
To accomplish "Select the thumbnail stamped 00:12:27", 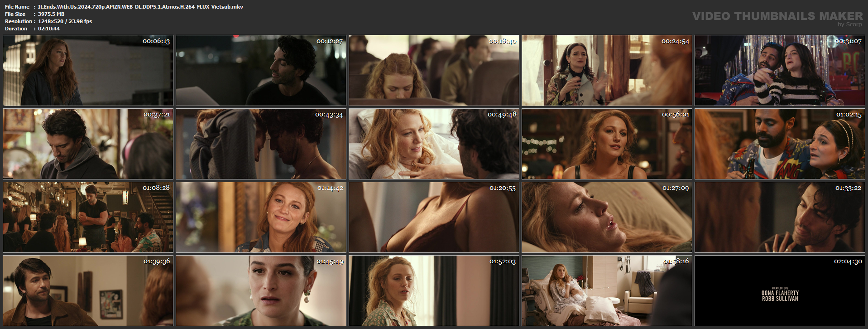I will pyautogui.click(x=261, y=71).
